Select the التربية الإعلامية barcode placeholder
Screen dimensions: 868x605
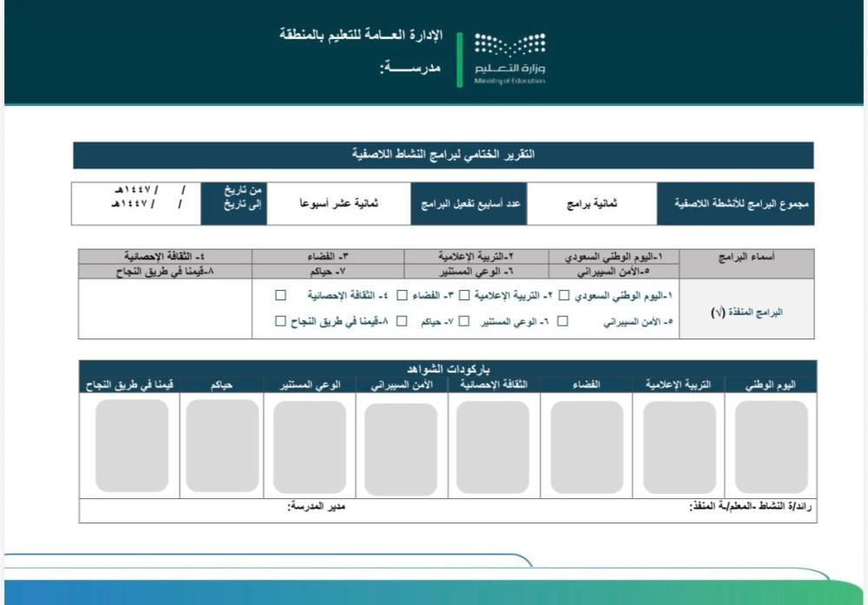[x=679, y=447]
